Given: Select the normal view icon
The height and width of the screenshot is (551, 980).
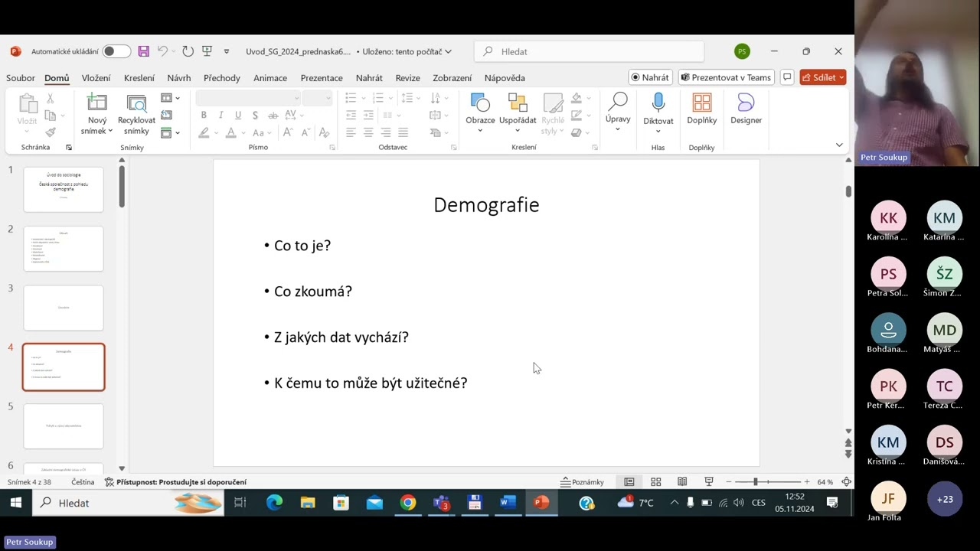Looking at the screenshot, I should coord(629,482).
